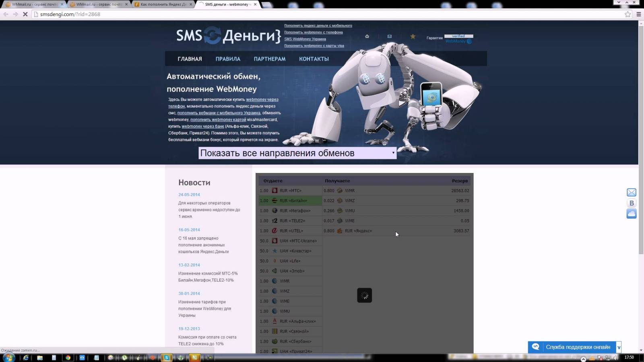Click the home icon in site header
This screenshot has width=644, height=362.
point(367,36)
